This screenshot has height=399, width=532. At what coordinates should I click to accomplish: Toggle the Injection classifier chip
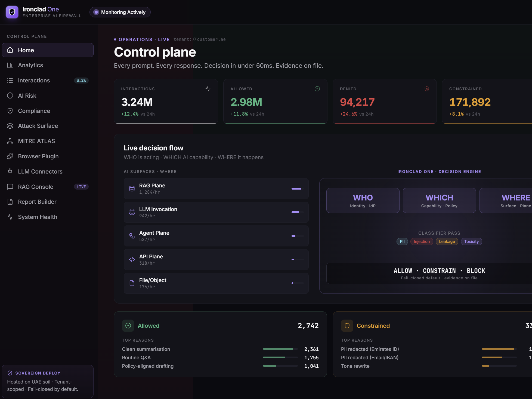tap(422, 242)
